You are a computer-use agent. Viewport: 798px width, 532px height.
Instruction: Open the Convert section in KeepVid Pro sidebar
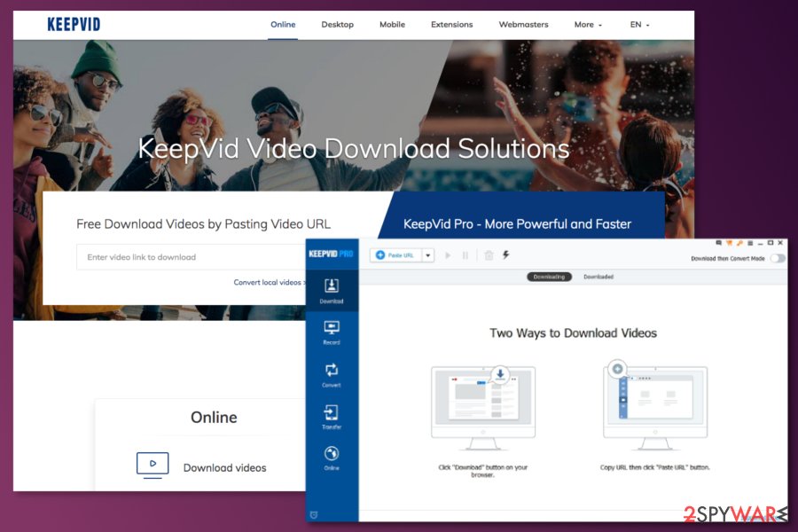332,375
